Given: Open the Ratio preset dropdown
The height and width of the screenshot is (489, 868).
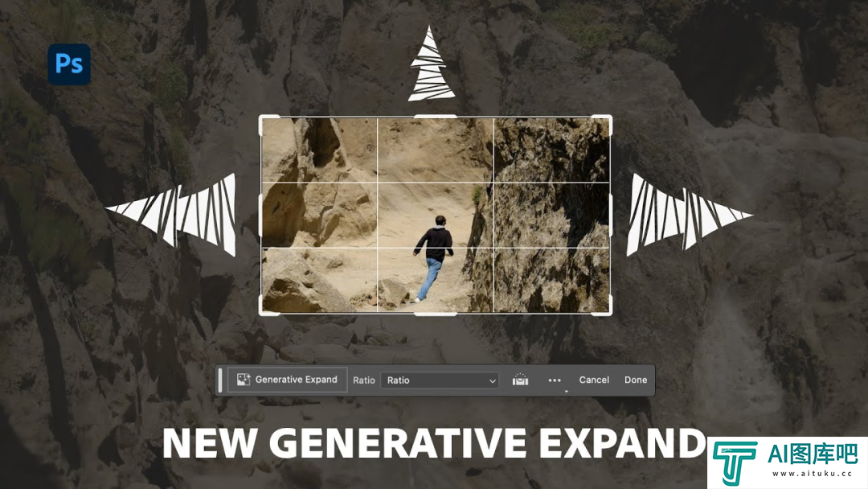Looking at the screenshot, I should click(x=440, y=380).
